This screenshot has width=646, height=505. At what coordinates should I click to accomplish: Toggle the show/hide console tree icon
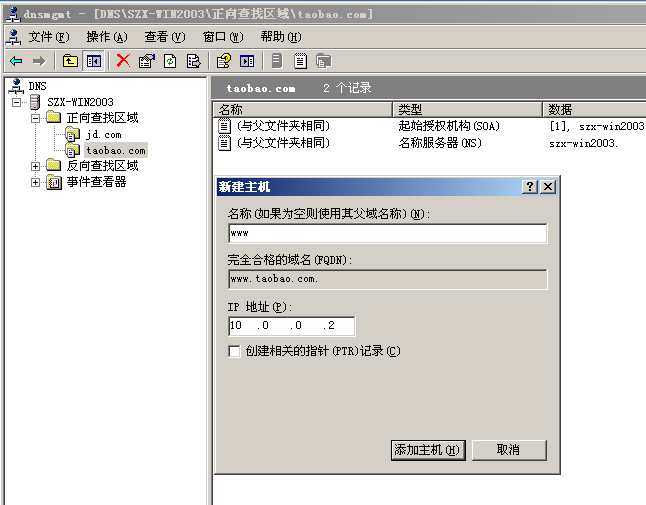click(94, 61)
